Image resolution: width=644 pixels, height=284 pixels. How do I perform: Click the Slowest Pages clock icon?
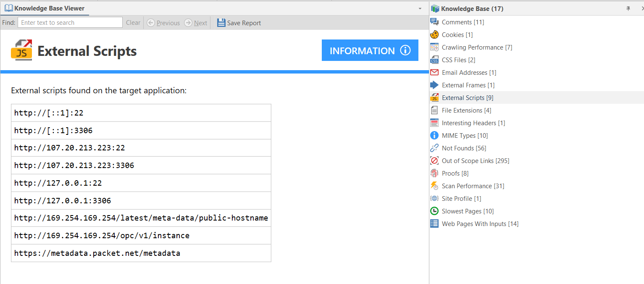coord(434,211)
